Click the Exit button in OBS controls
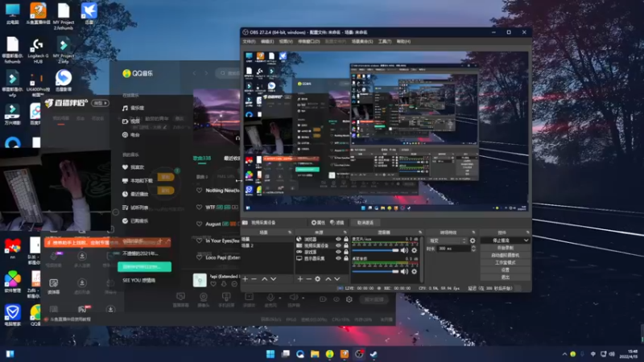The width and height of the screenshot is (644, 362). click(x=506, y=278)
